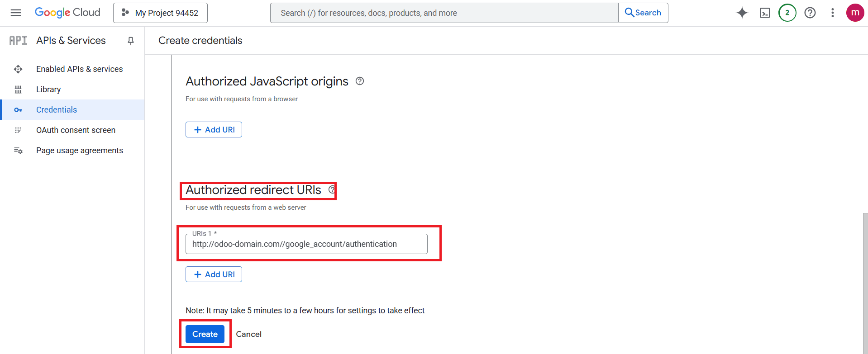Click the Google Cloud logo

tap(67, 13)
